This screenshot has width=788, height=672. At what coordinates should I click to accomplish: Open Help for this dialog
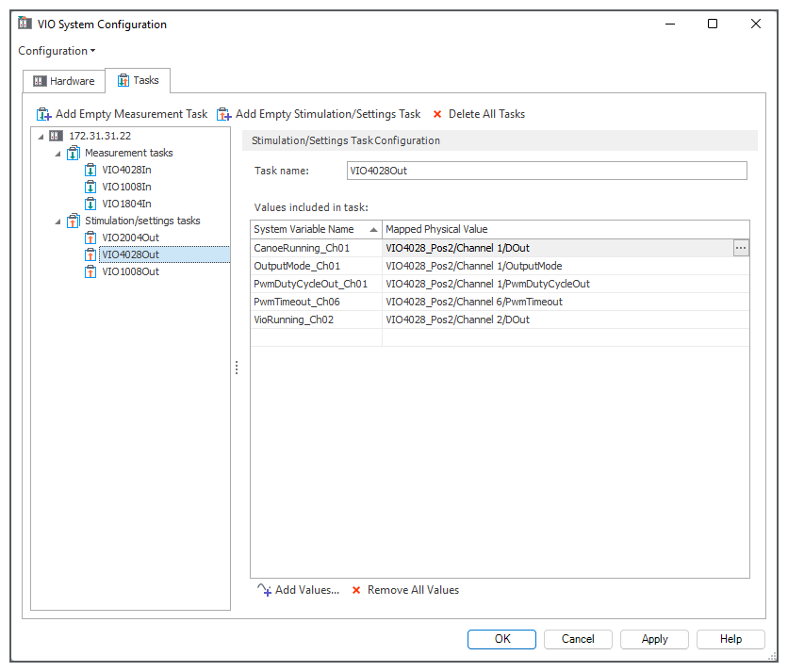[731, 639]
